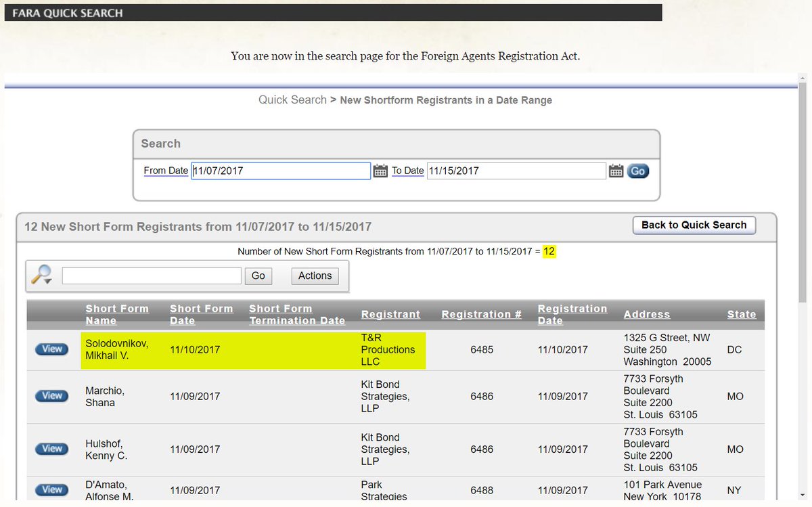Open the From Date calendar picker icon

pyautogui.click(x=380, y=171)
